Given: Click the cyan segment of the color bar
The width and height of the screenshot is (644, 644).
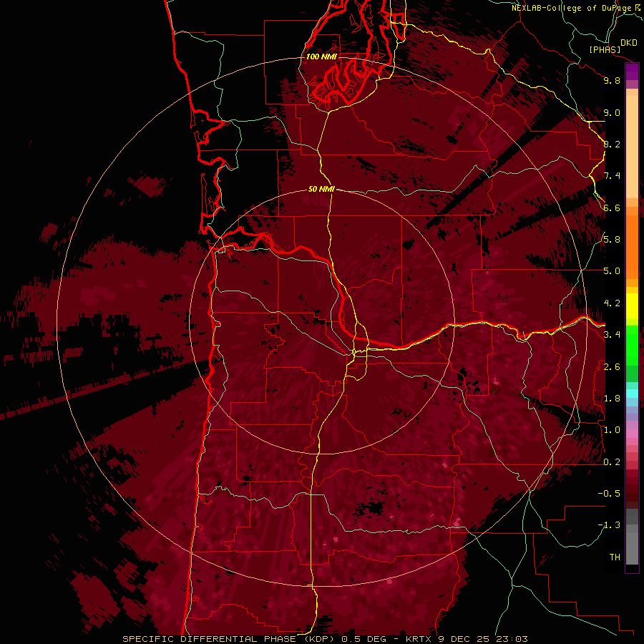Looking at the screenshot, I should [632, 394].
